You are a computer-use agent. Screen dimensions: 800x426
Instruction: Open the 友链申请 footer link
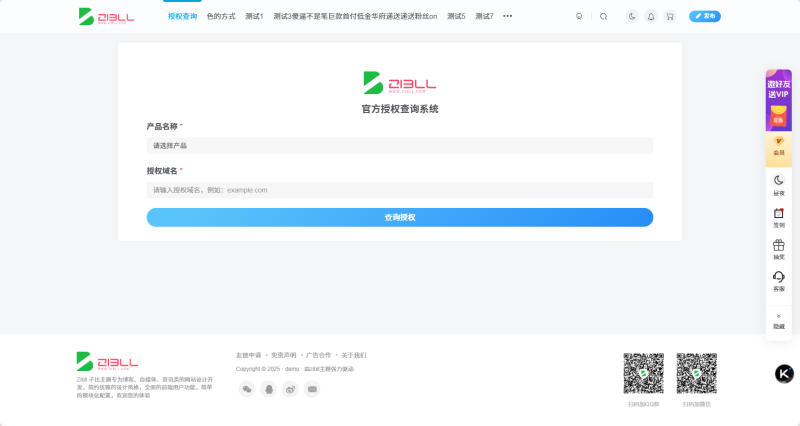[x=248, y=355]
